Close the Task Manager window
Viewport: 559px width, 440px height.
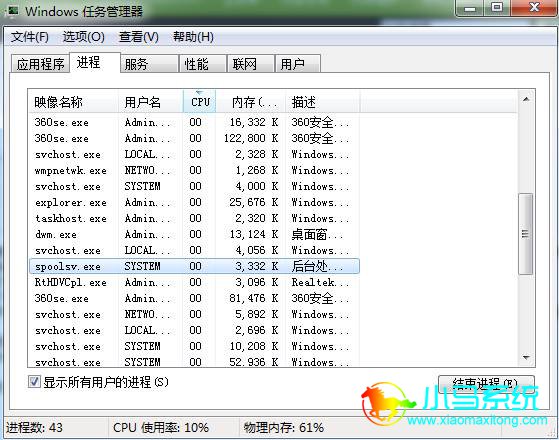[x=534, y=8]
